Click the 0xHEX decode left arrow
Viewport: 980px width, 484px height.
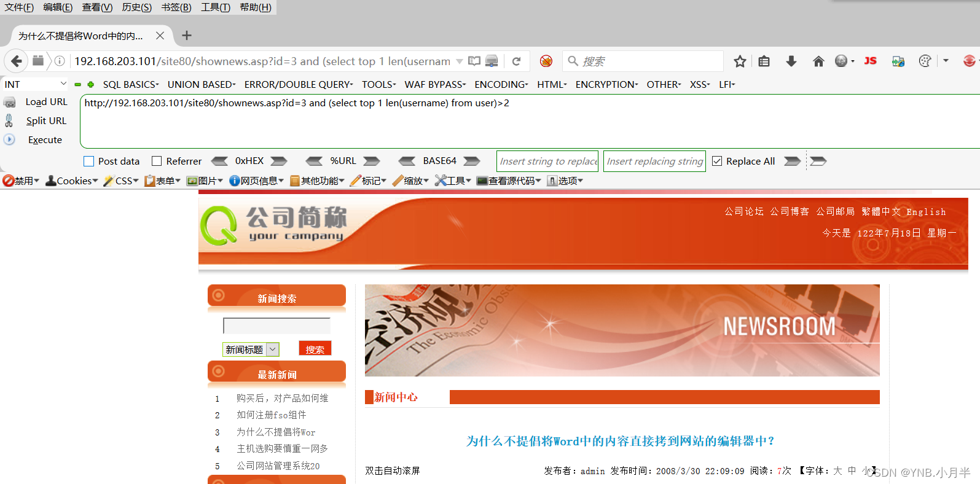coord(219,161)
